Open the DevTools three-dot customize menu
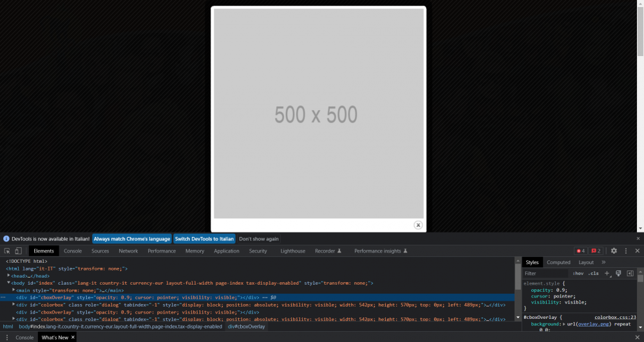This screenshot has height=342, width=644. (x=626, y=251)
